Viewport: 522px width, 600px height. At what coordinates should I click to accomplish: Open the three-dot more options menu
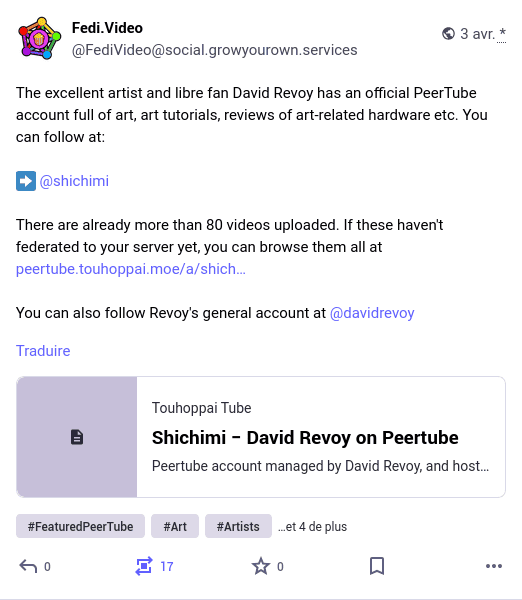coord(494,566)
